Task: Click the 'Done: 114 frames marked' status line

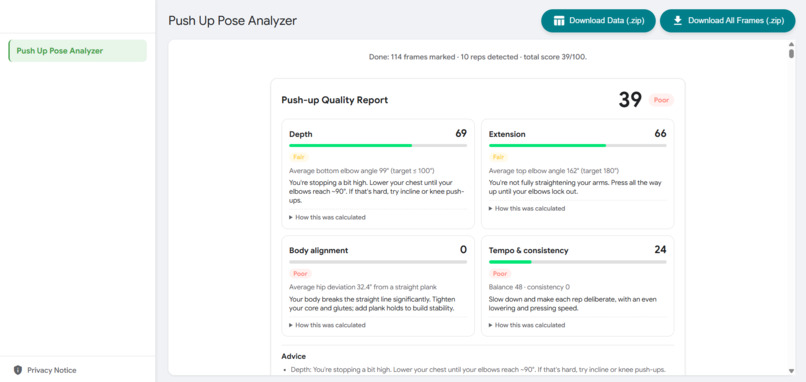Action: (478, 57)
